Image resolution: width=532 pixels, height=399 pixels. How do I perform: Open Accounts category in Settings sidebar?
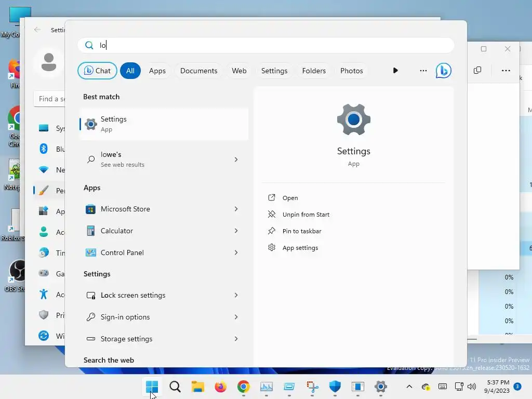(49, 232)
